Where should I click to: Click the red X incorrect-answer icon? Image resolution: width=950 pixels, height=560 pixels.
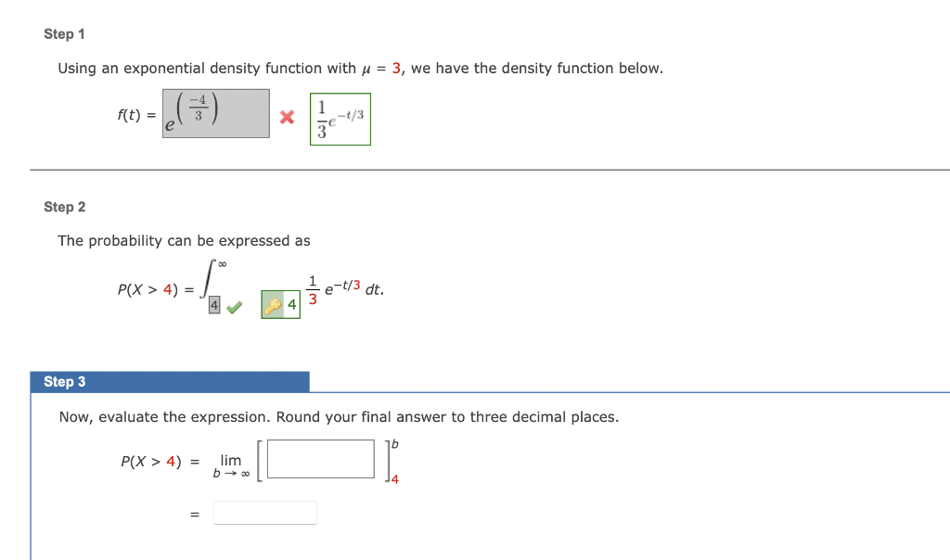288,117
